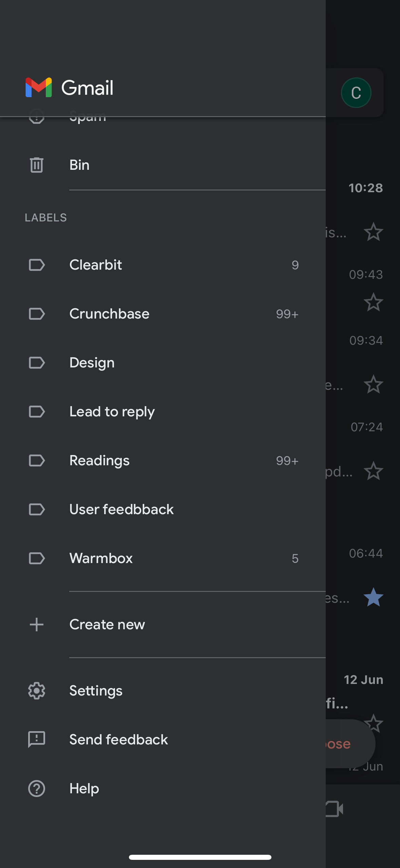Star the 09:43 email
The width and height of the screenshot is (400, 868).
pos(373,302)
